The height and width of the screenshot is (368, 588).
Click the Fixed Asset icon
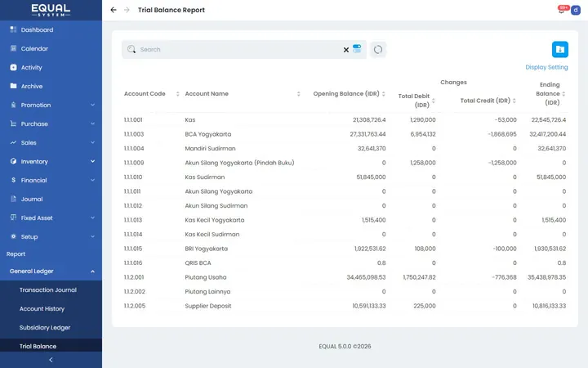coord(14,218)
